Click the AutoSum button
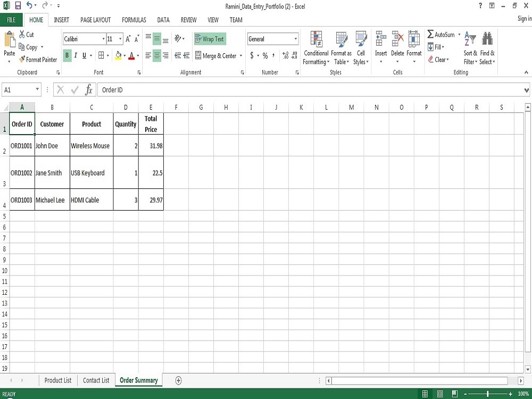The image size is (532, 399). tap(440, 34)
